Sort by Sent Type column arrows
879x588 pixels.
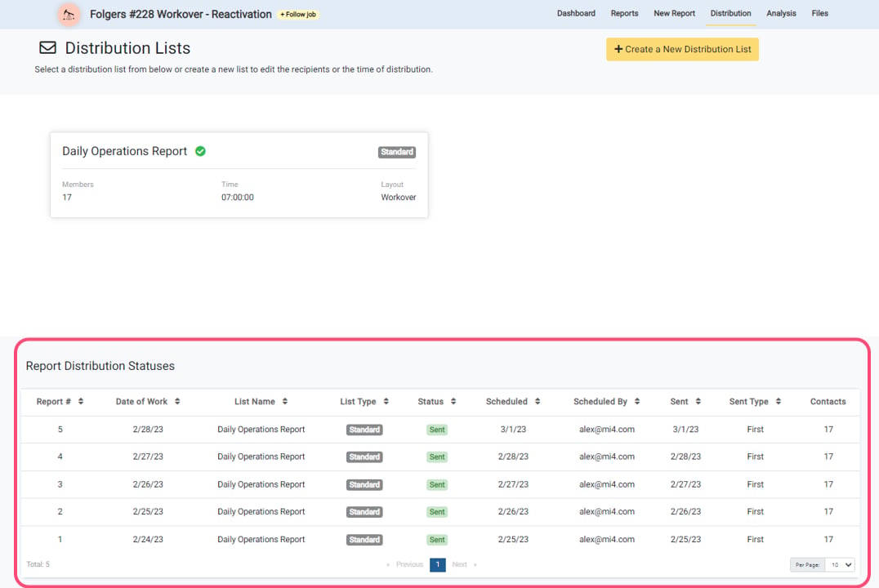click(778, 401)
